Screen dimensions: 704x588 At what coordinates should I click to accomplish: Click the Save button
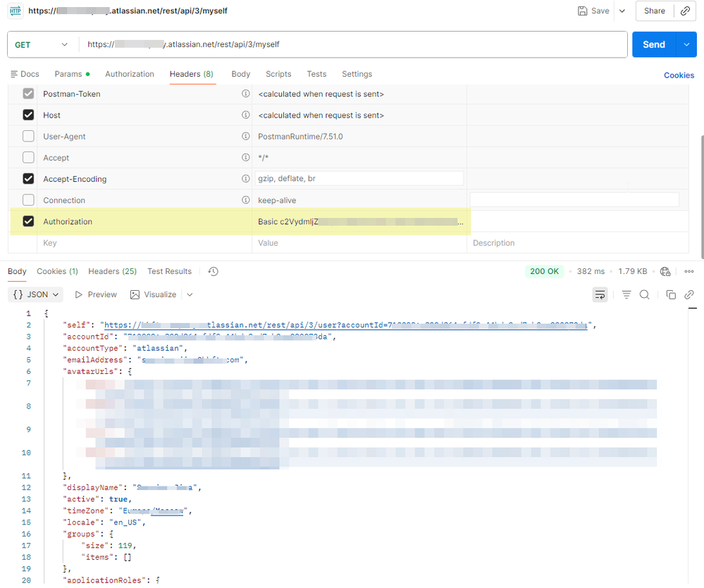click(593, 11)
